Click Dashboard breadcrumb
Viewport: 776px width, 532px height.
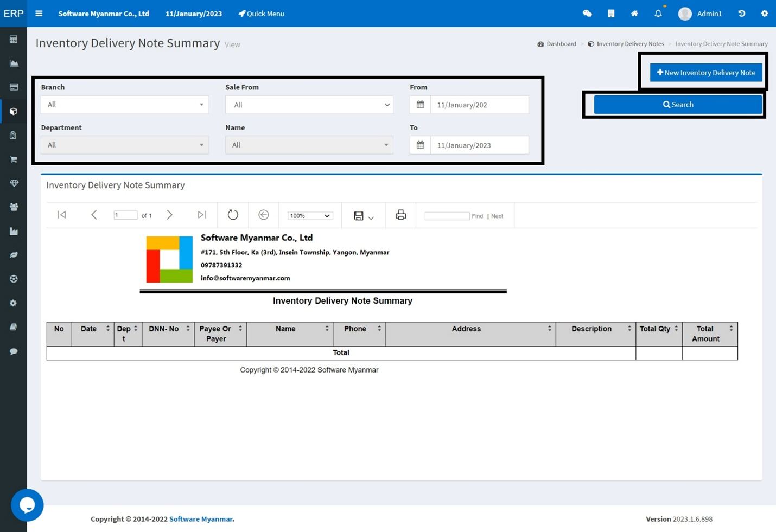coord(557,44)
